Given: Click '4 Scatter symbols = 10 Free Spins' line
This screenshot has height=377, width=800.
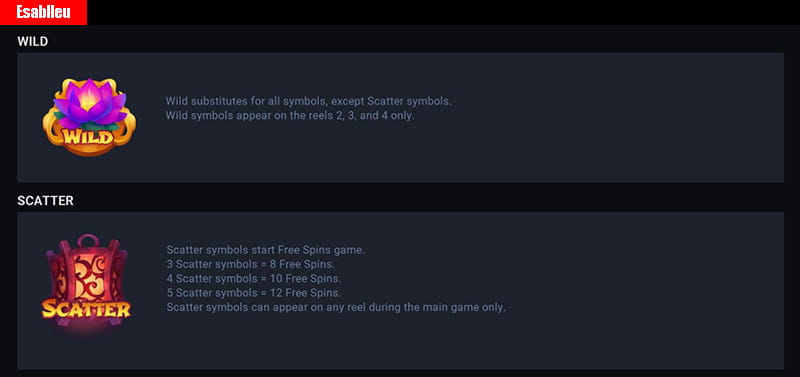Looking at the screenshot, I should tap(254, 279).
